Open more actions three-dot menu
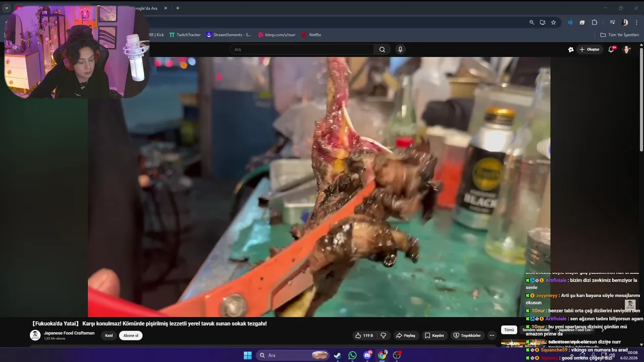The image size is (644, 362). point(492,335)
